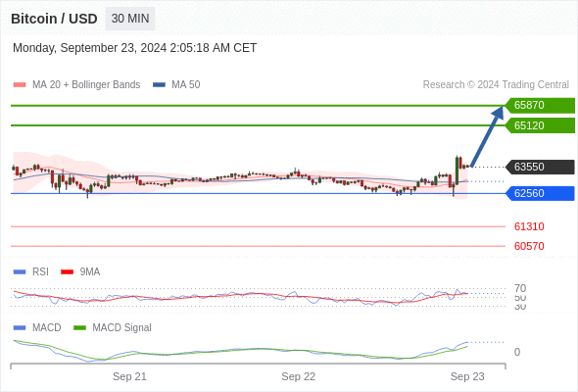Click the Bitcoin / USD title
Image resolution: width=578 pixels, height=392 pixels.
pyautogui.click(x=54, y=19)
